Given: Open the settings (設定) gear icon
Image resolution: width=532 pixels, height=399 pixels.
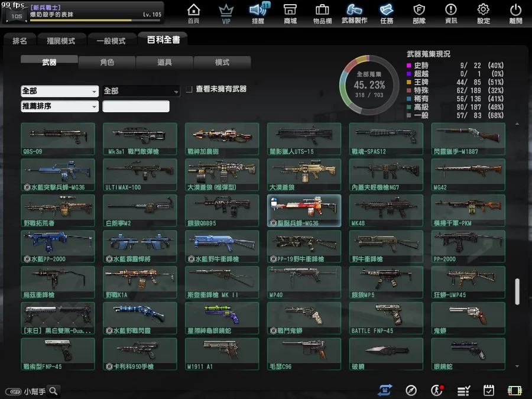Looking at the screenshot, I should click(483, 14).
